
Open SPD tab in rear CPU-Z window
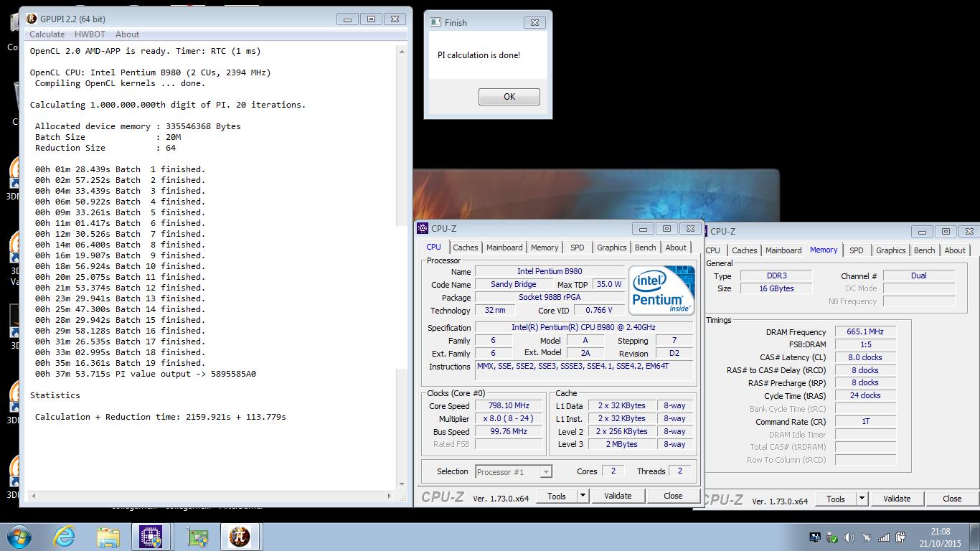pos(856,250)
